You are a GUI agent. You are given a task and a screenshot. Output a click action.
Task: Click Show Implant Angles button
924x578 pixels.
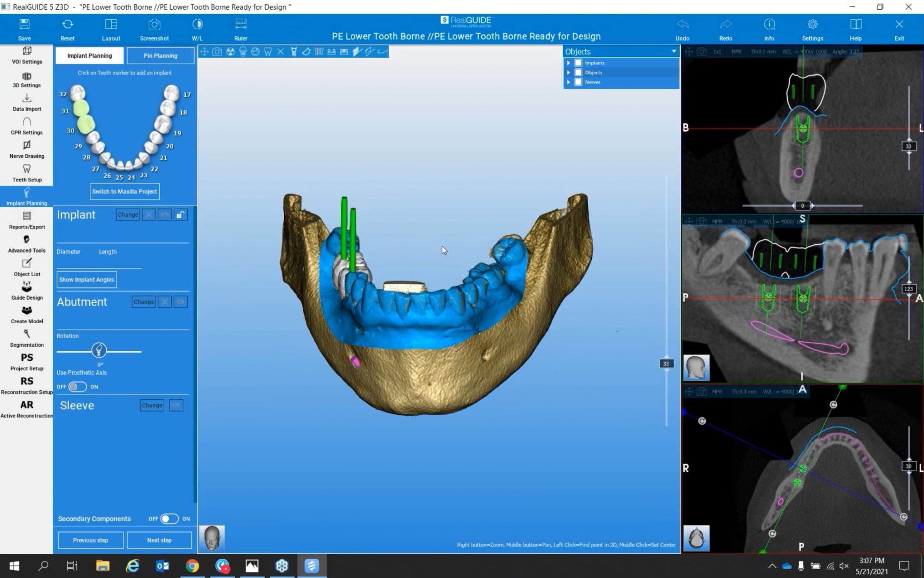tap(87, 280)
